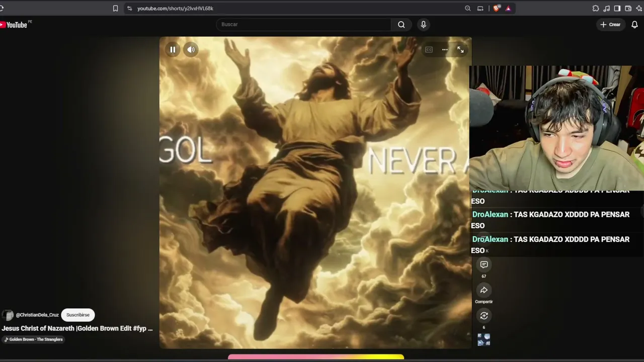Viewport: 644px width, 362px height.
Task: Open the Crear create menu
Action: point(610,24)
